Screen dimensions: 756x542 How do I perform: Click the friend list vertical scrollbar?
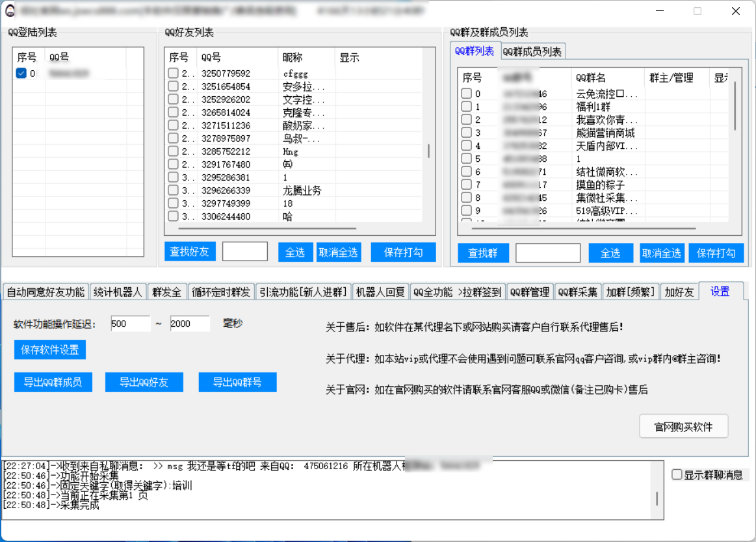coord(428,151)
